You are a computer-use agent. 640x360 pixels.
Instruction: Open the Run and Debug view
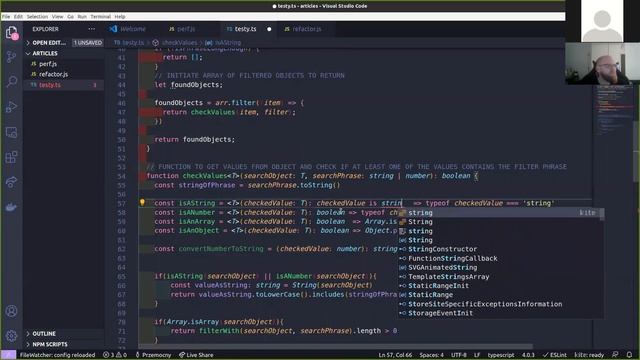[x=11, y=107]
